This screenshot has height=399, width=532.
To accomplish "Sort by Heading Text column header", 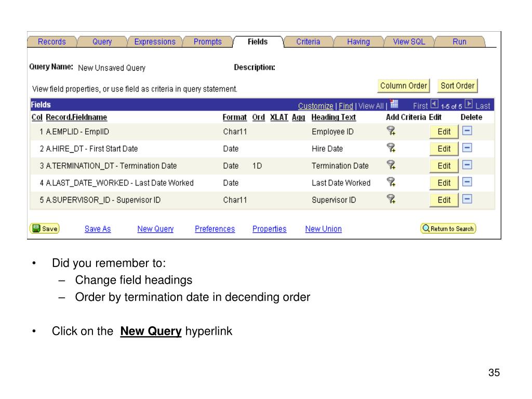I will tap(334, 117).
